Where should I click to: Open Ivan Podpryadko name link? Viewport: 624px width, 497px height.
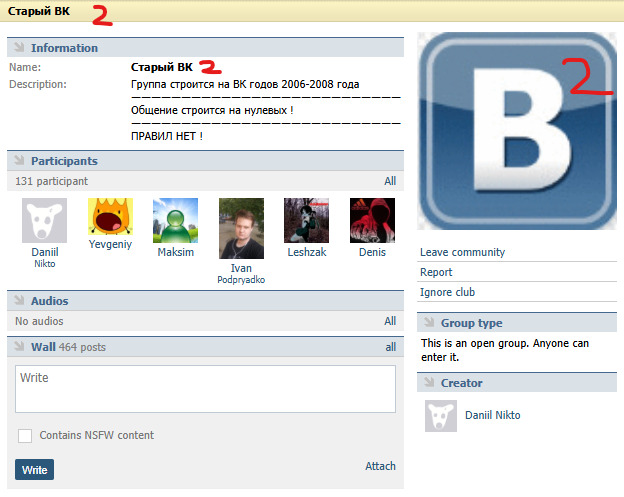[241, 273]
